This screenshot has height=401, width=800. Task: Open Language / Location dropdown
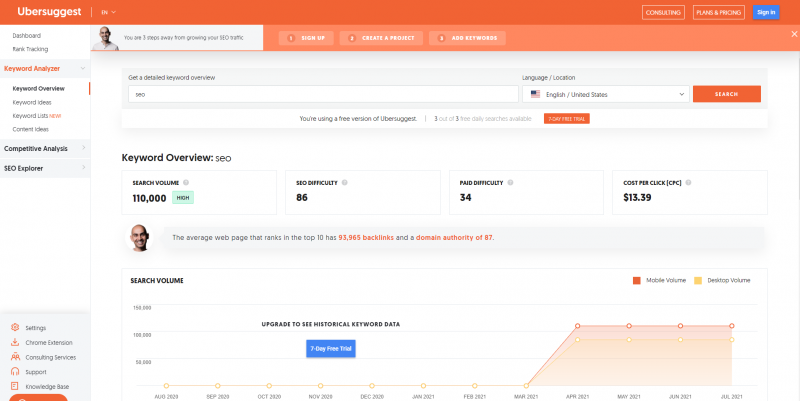tap(606, 94)
